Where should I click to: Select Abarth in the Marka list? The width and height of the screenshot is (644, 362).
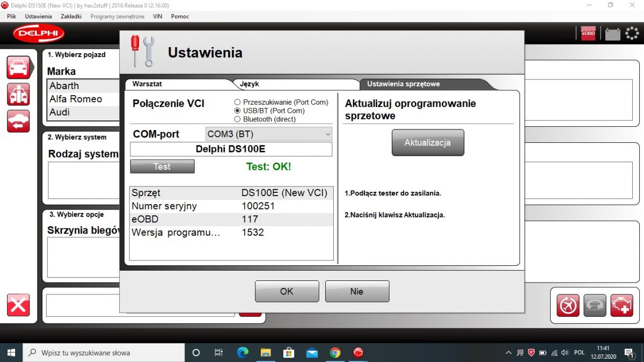pos(83,86)
